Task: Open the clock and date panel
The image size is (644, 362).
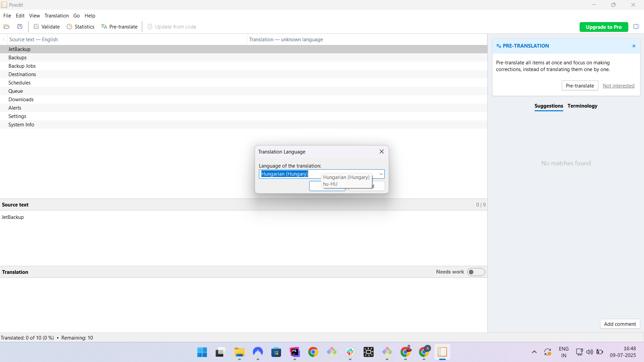Action: 623,352
